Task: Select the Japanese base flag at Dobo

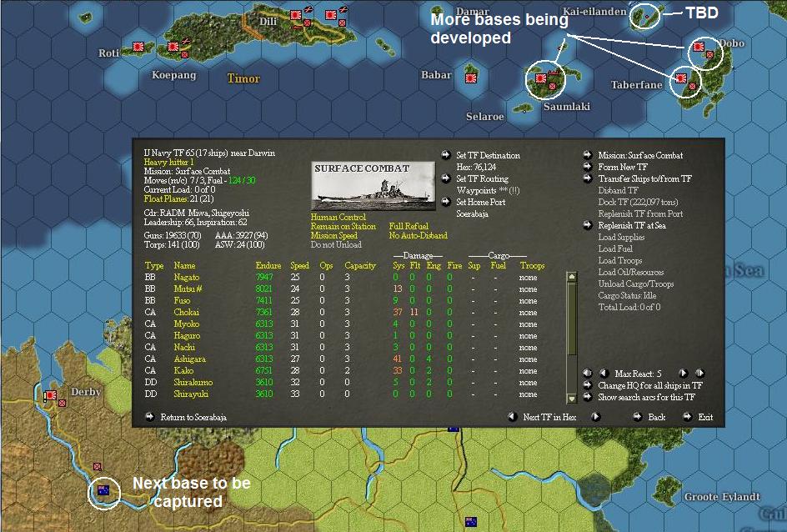Action: 698,47
